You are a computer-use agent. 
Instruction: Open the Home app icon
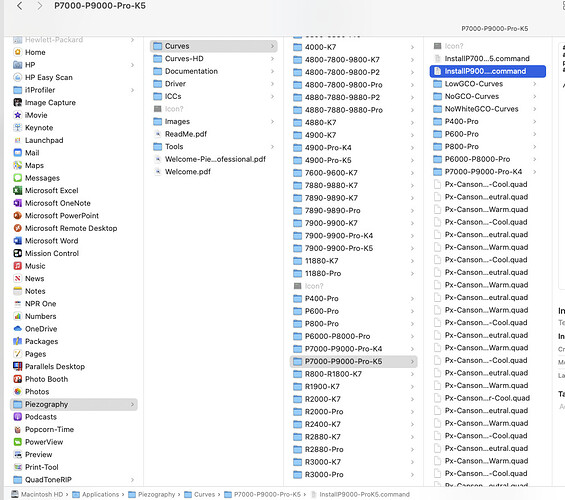(x=17, y=52)
